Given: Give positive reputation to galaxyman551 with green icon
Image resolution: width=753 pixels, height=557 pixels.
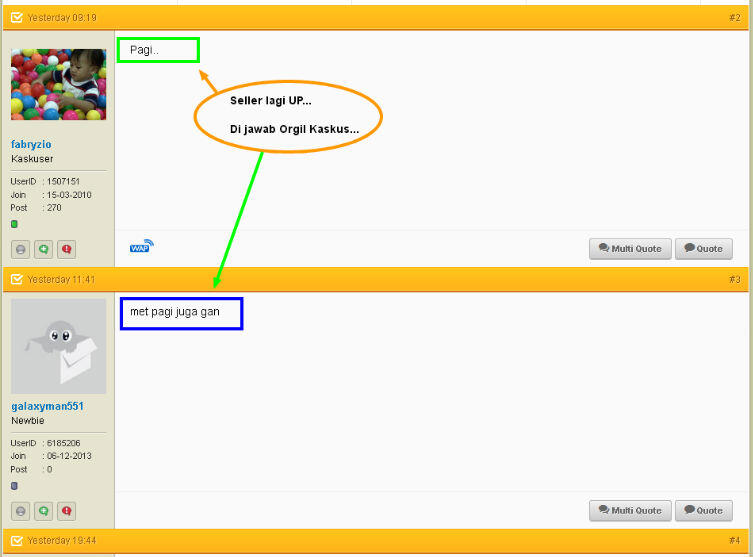Looking at the screenshot, I should click(x=43, y=511).
